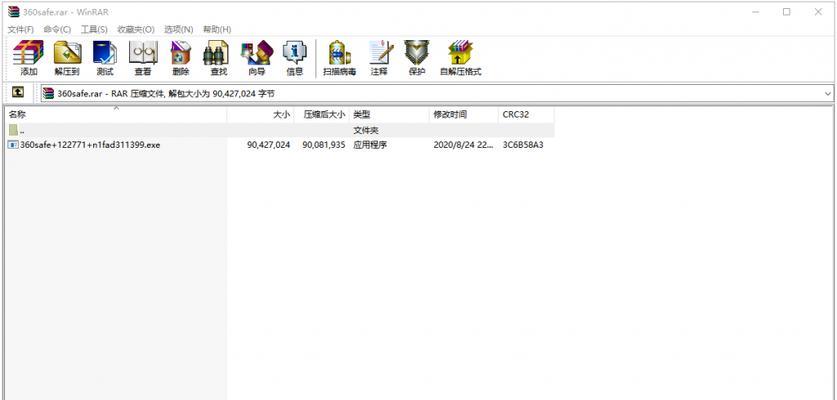
Task: Click the WinRAR title bar icon
Action: click(13, 12)
